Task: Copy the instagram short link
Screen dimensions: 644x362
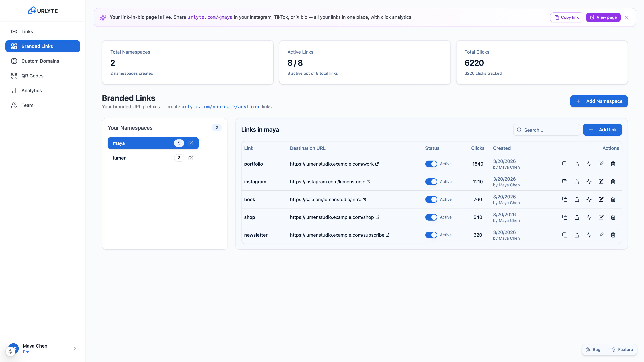Action: pyautogui.click(x=565, y=182)
